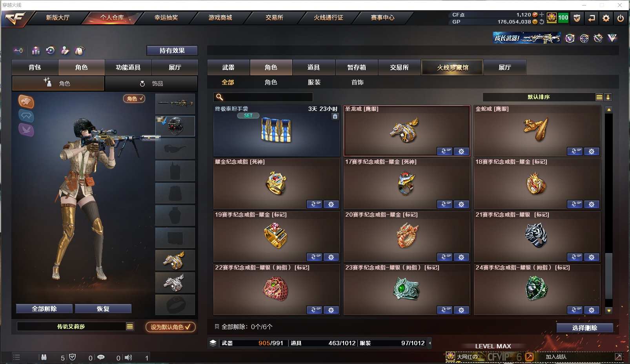Screen dimensions: 630x364
Task: Toggle the sort direction arrow button
Action: pyautogui.click(x=608, y=97)
